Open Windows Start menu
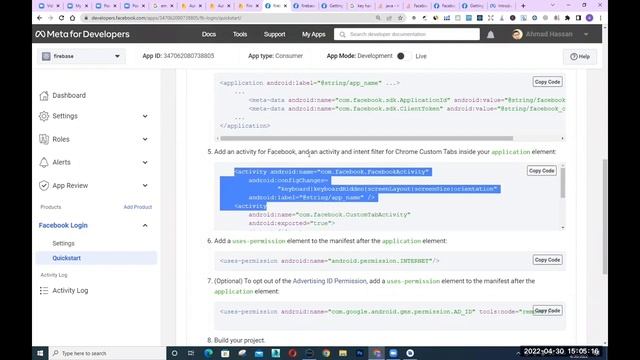 (x=40, y=353)
